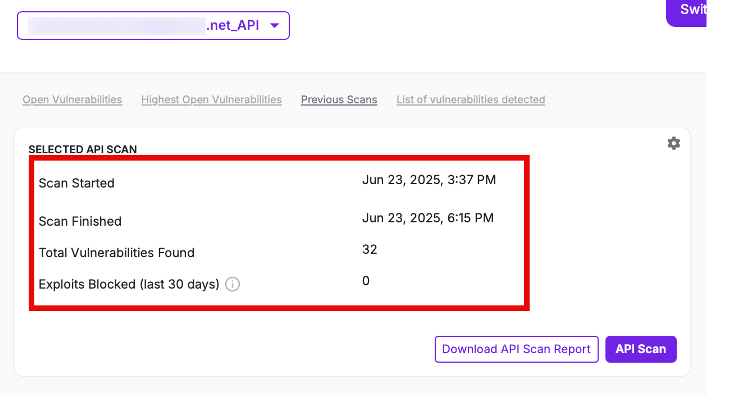Select the Previous Scans link
The height and width of the screenshot is (396, 736).
[x=339, y=99]
